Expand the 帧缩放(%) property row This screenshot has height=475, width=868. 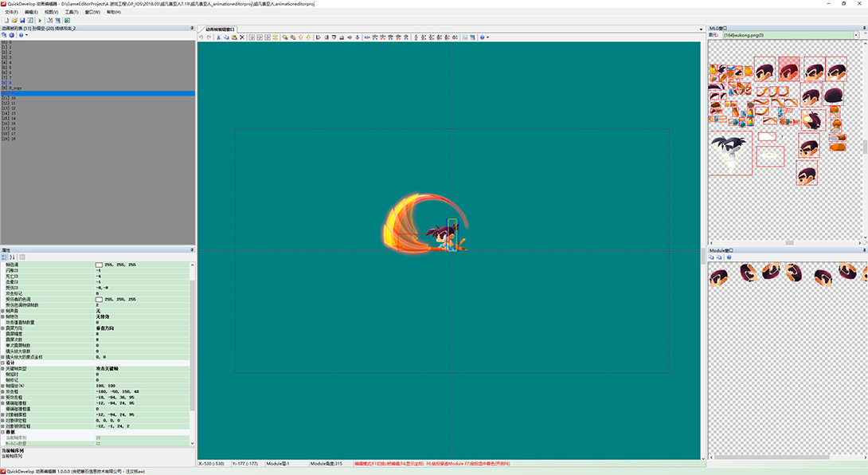pos(2,386)
